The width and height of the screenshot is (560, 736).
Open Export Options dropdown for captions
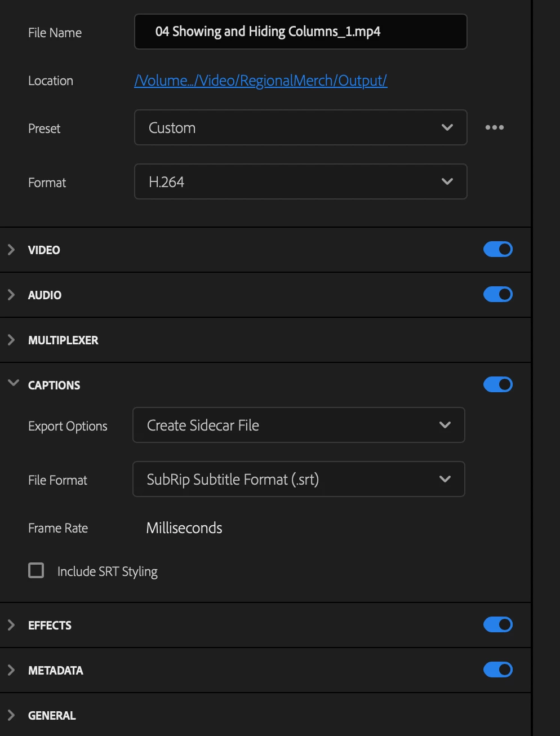pos(298,425)
